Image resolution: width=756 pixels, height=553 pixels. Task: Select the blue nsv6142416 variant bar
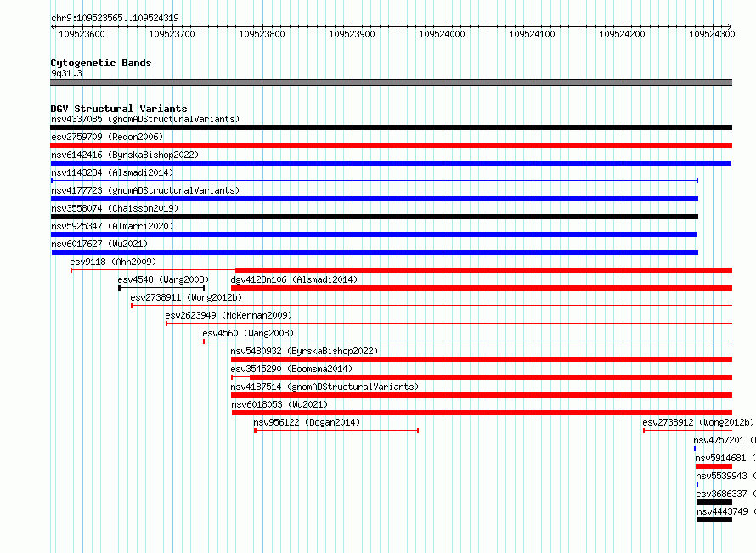(391, 163)
